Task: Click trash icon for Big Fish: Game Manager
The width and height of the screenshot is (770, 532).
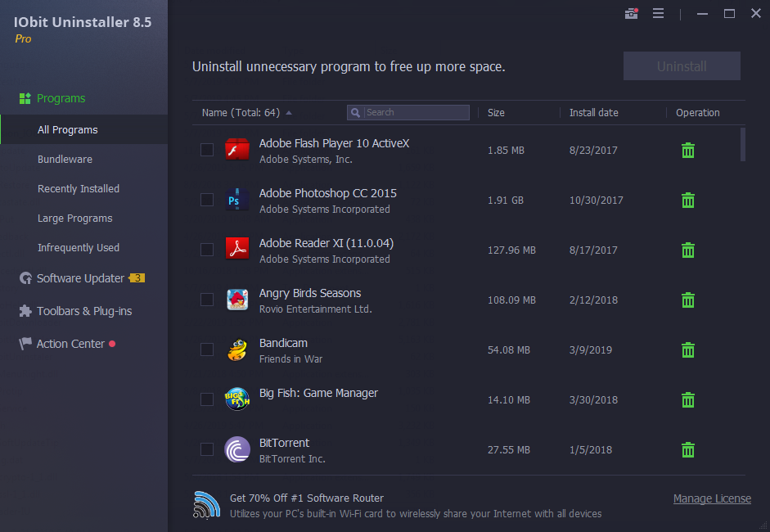Action: (688, 400)
